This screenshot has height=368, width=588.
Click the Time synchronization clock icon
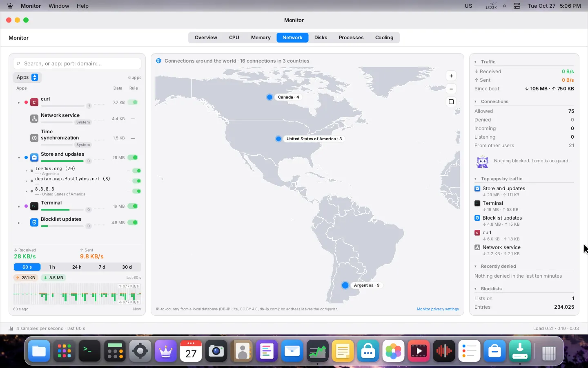tap(34, 138)
